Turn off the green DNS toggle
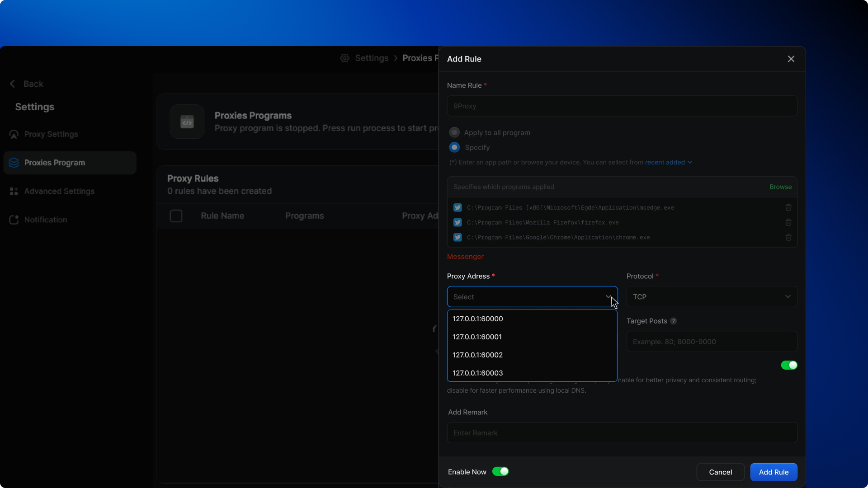Screen dimensions: 868x488 (x=789, y=365)
